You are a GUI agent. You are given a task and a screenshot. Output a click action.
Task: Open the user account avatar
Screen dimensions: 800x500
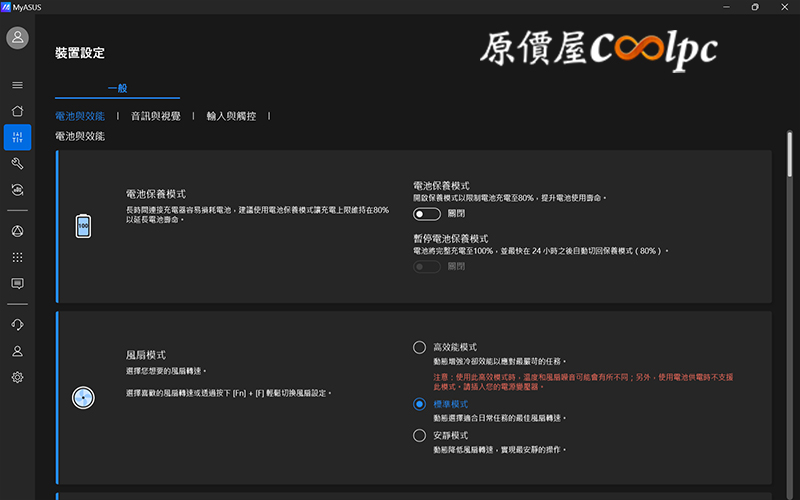[x=17, y=38]
